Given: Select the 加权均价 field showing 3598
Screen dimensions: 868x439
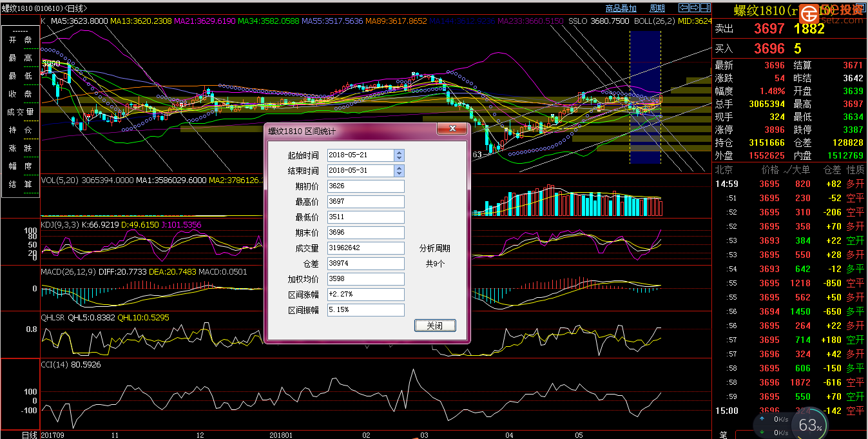Looking at the screenshot, I should [365, 279].
